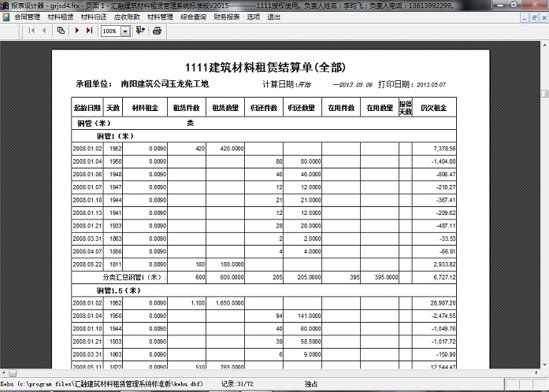Screen dimensions: 549x392
Task: Open 综合查询 menu
Action: click(194, 17)
